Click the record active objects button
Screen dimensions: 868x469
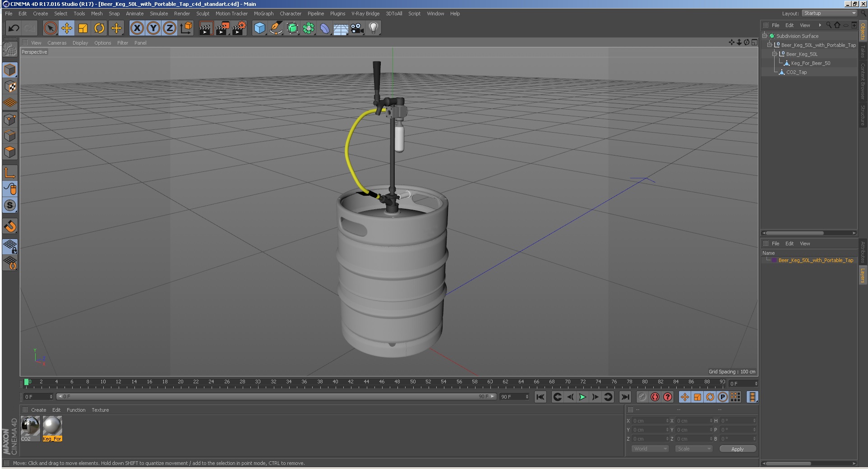(x=642, y=397)
